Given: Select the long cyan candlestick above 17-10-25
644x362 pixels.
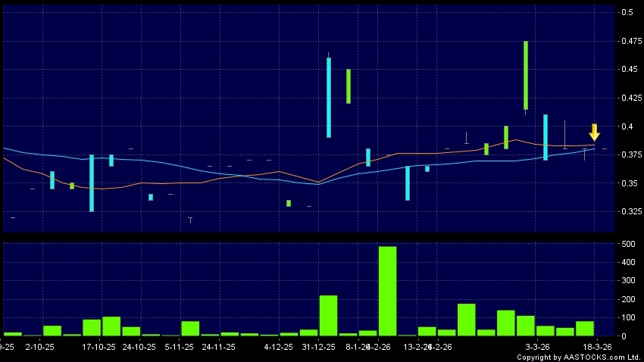Looking at the screenshot, I should tap(92, 183).
